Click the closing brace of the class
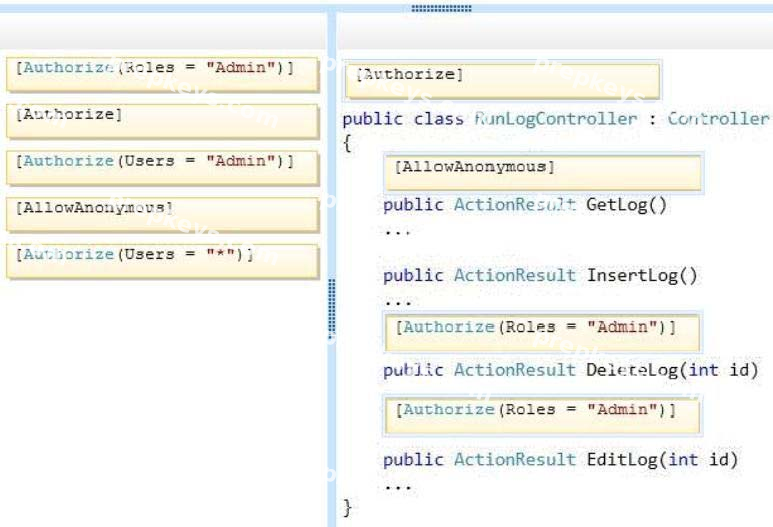 click(348, 507)
